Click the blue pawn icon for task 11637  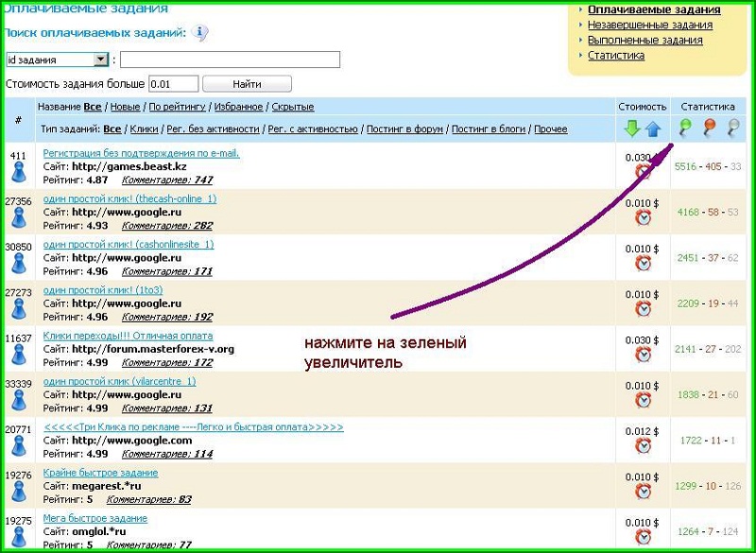(18, 354)
